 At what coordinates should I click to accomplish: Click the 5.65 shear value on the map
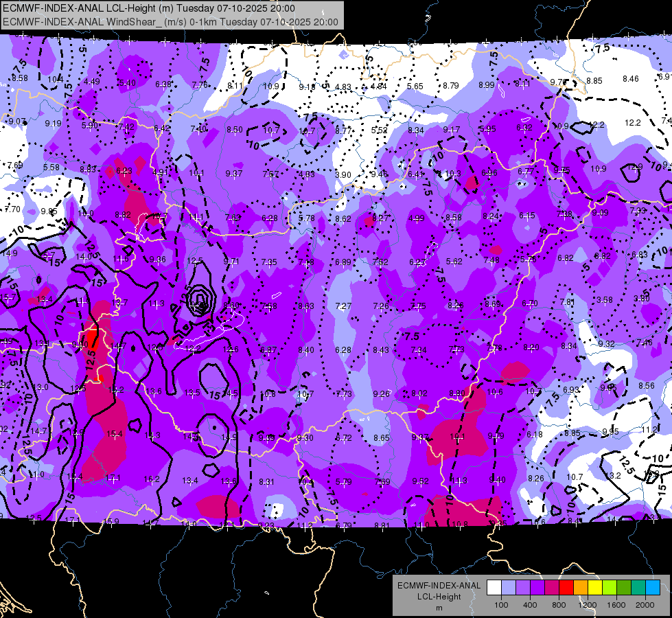pos(415,87)
